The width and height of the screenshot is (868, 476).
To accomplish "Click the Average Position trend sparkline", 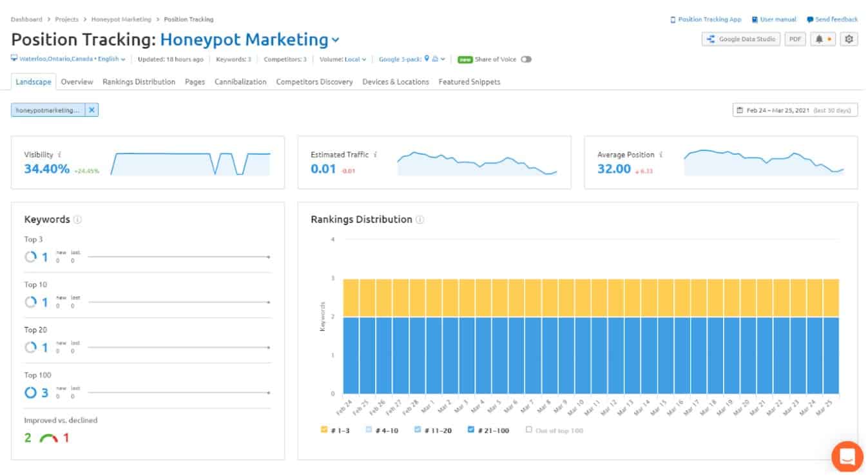I will [764, 163].
